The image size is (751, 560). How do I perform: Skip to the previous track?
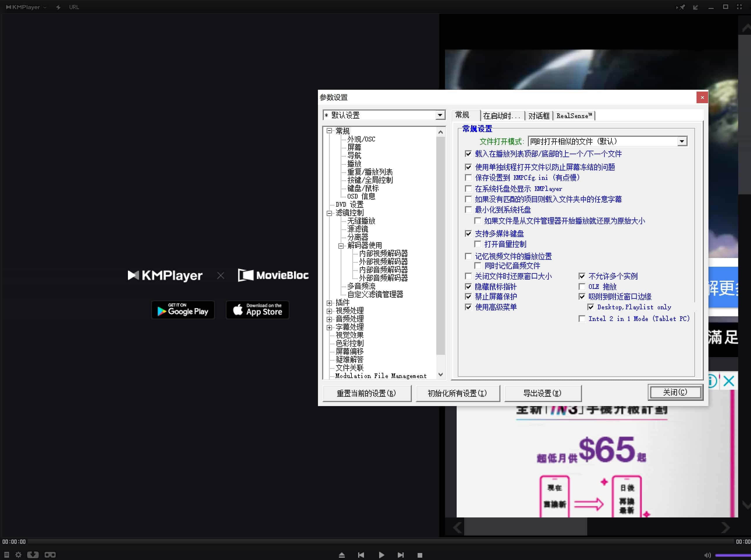(x=361, y=555)
